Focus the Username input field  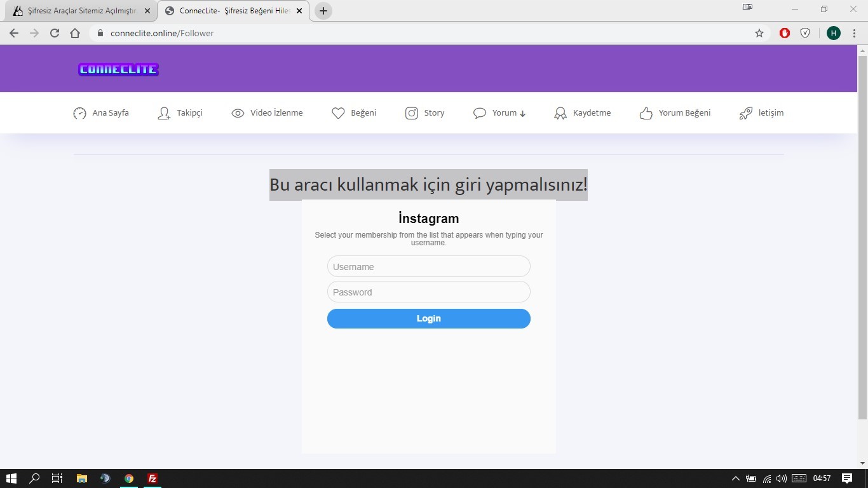coord(429,266)
